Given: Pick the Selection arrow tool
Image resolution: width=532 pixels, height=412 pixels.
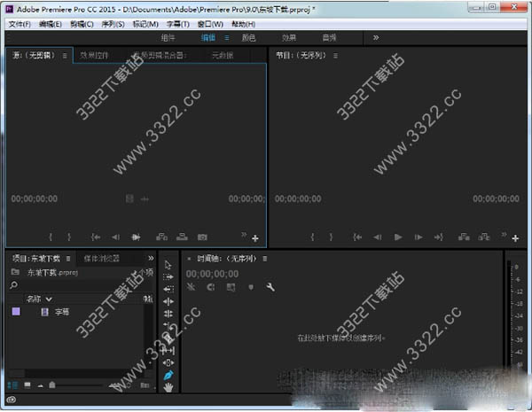Looking at the screenshot, I should 168,264.
